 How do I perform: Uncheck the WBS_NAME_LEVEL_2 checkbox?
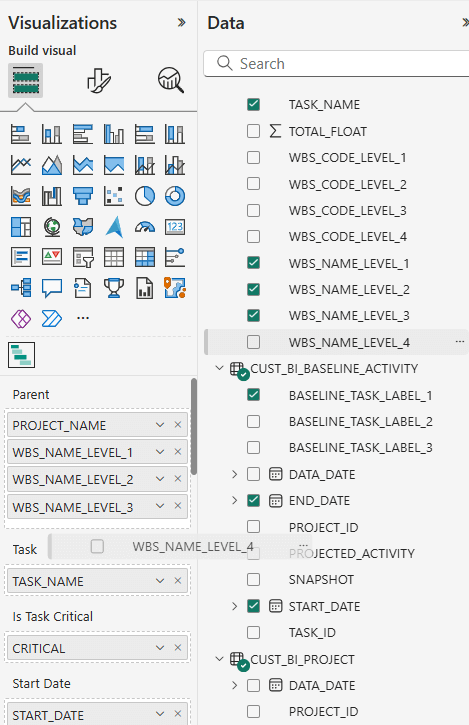[x=253, y=289]
